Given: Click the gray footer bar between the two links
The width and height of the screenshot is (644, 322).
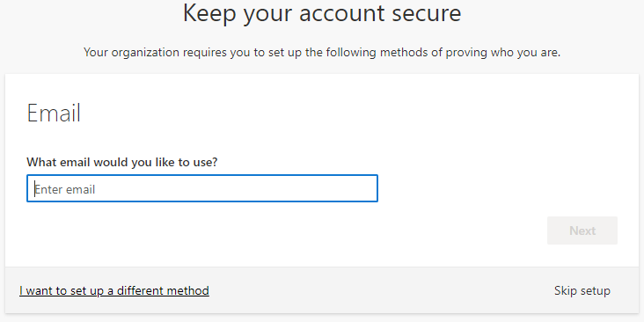Looking at the screenshot, I should click(x=381, y=291).
